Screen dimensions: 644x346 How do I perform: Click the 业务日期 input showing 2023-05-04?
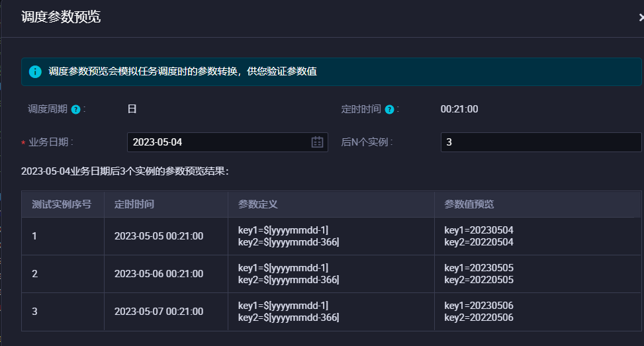(x=228, y=142)
